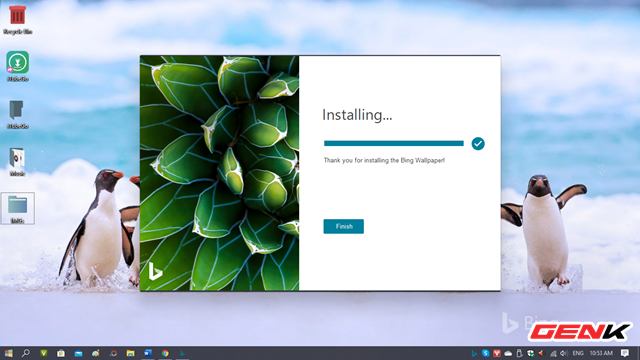640x360 pixels.
Task: Select the Music folder desktop icon
Action: (x=17, y=162)
